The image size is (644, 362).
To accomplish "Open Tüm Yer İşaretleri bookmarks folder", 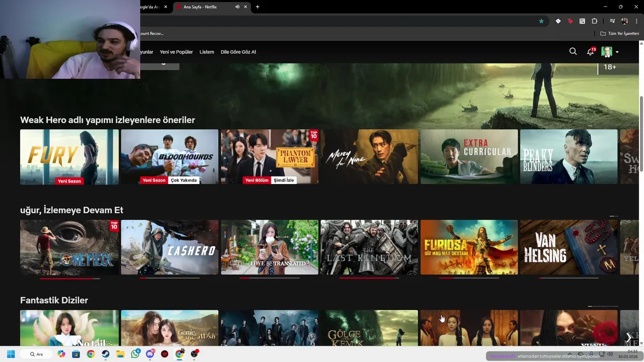I will (620, 34).
